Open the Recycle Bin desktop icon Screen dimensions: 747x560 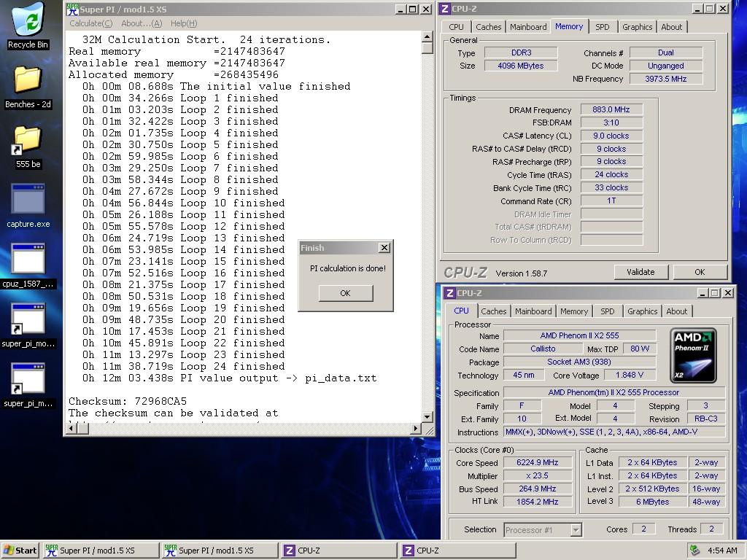coord(28,25)
